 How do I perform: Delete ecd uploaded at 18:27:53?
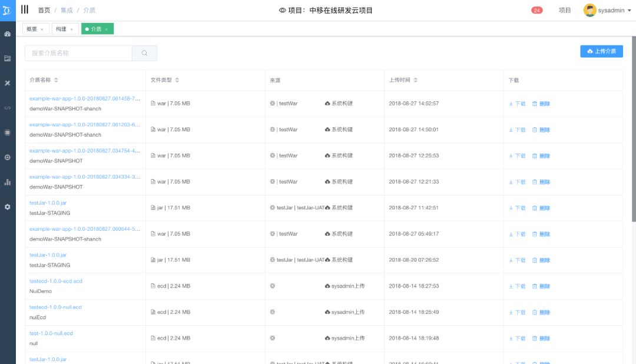[541, 286]
